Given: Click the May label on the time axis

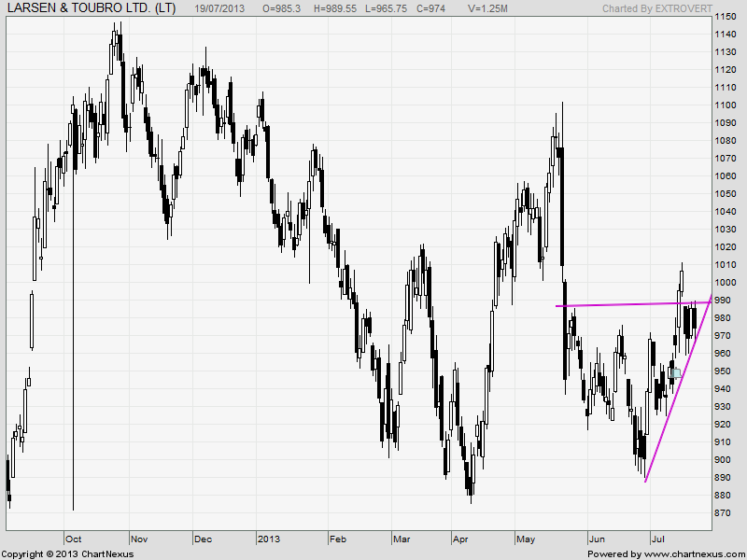Looking at the screenshot, I should 526,539.
